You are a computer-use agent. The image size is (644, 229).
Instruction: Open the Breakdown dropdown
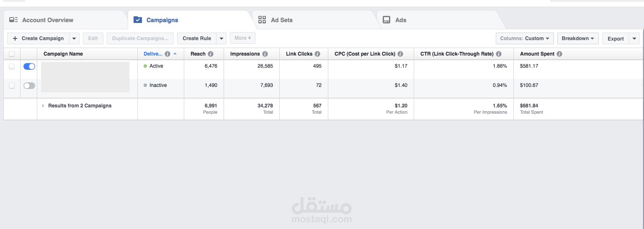577,38
